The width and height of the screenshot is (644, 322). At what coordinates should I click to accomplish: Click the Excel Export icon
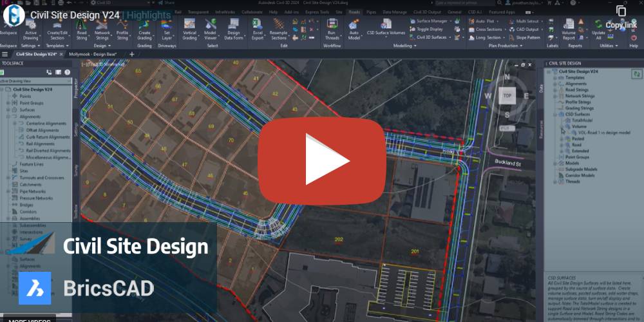point(258,24)
